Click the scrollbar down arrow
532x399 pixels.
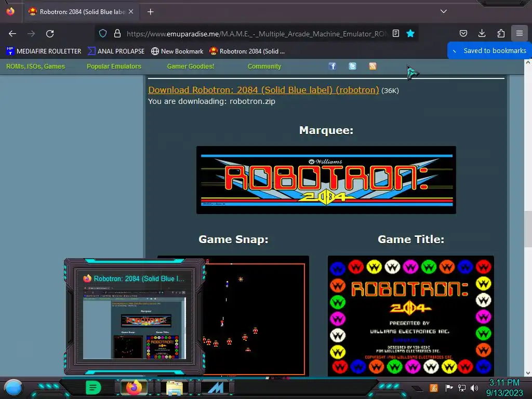click(528, 373)
